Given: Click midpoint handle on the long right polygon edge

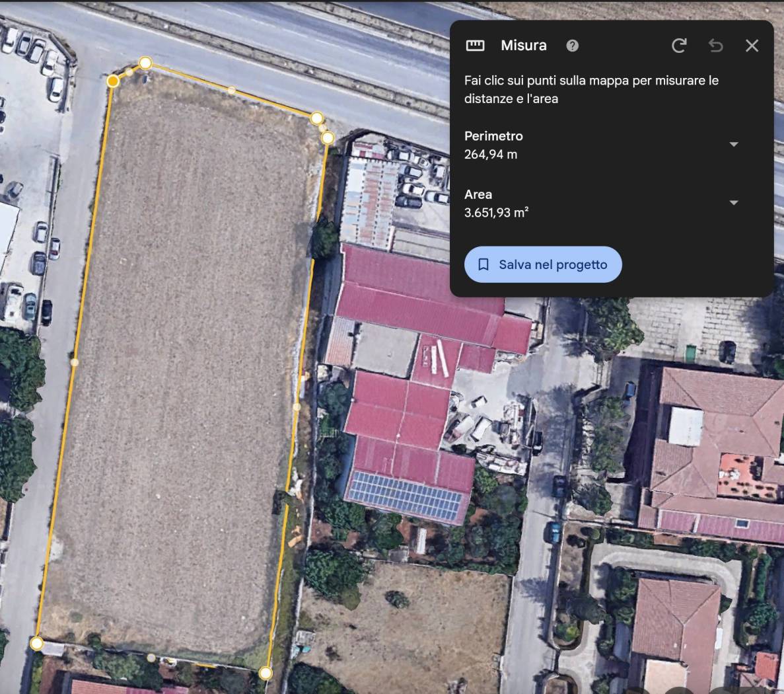Looking at the screenshot, I should tap(297, 406).
